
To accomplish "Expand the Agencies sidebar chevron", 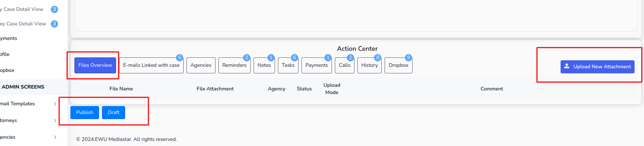I will click(x=55, y=137).
